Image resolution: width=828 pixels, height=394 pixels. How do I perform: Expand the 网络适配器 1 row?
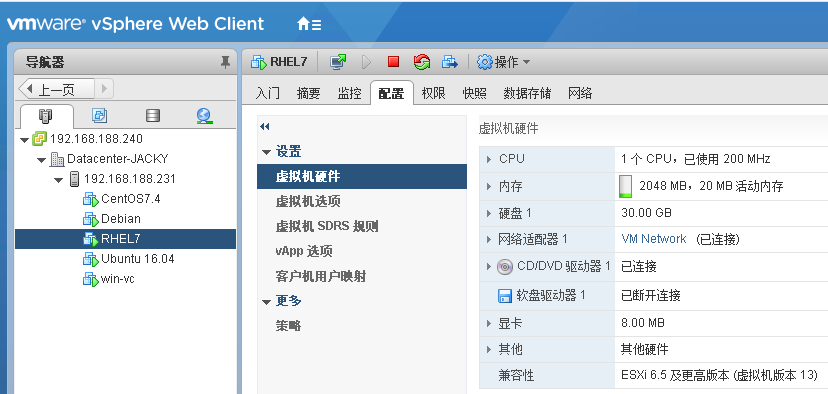tap(489, 240)
